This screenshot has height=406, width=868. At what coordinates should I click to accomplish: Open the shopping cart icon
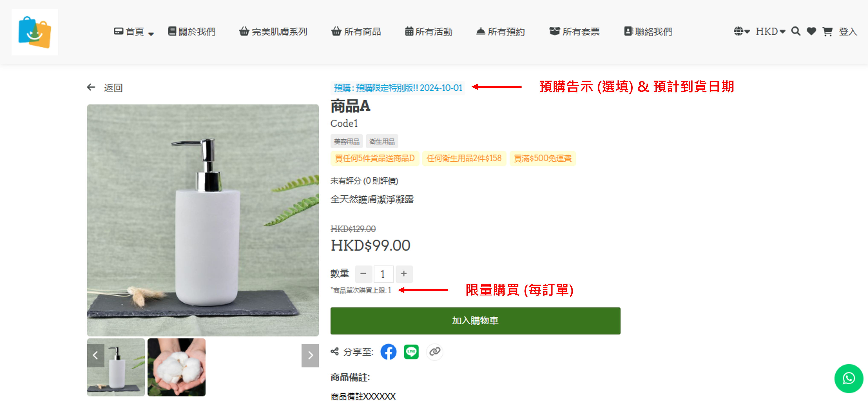coord(827,32)
